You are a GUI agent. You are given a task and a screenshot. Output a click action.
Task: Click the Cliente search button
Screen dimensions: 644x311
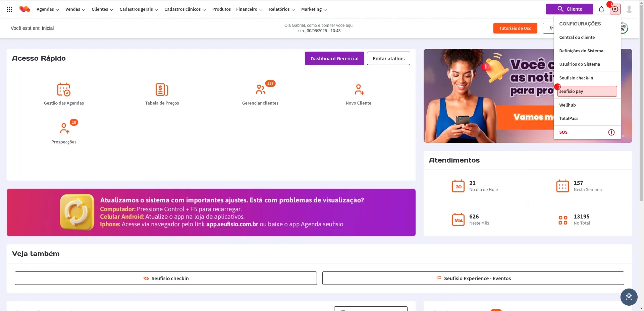pyautogui.click(x=569, y=9)
